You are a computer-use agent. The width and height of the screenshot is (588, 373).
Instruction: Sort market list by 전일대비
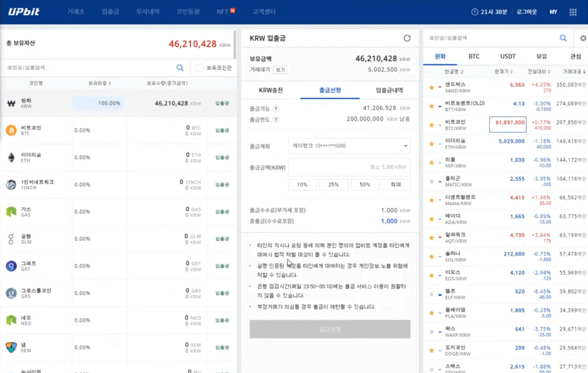[539, 71]
